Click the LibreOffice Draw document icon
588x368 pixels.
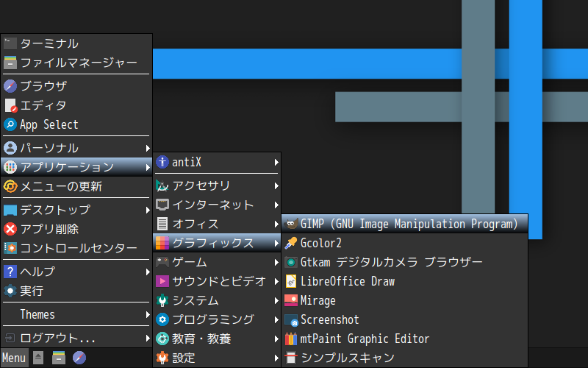290,281
